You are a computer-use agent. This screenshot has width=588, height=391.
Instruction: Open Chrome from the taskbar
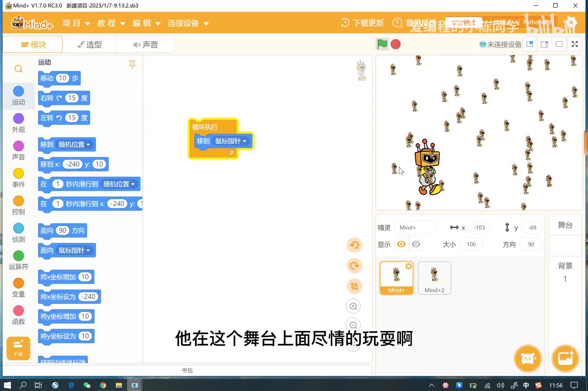coord(103,385)
